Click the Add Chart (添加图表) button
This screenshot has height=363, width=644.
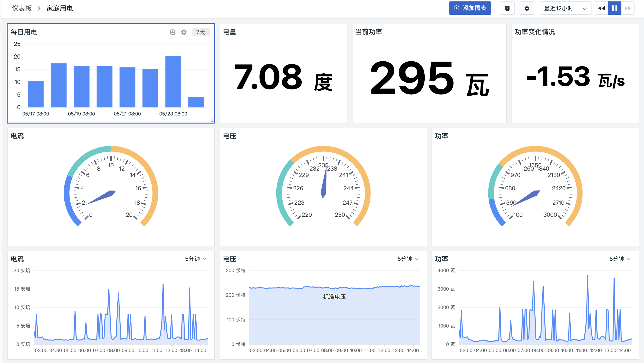(x=470, y=8)
